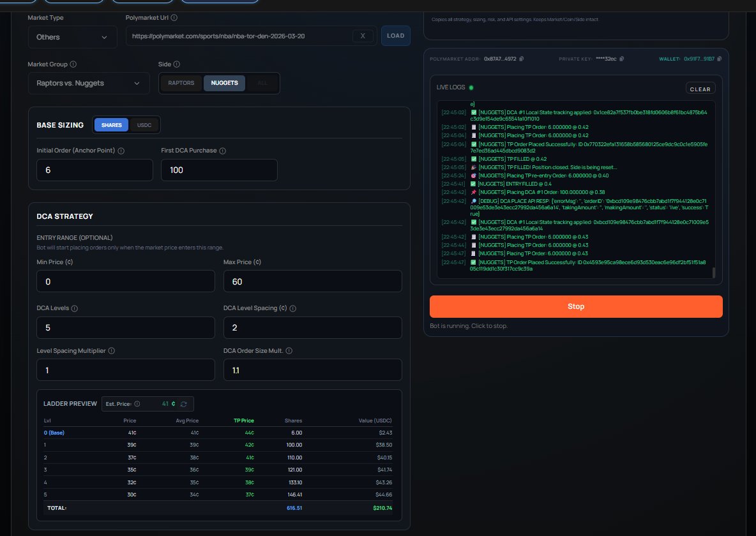Click the TP Price column header
The image size is (756, 536).
click(243, 421)
